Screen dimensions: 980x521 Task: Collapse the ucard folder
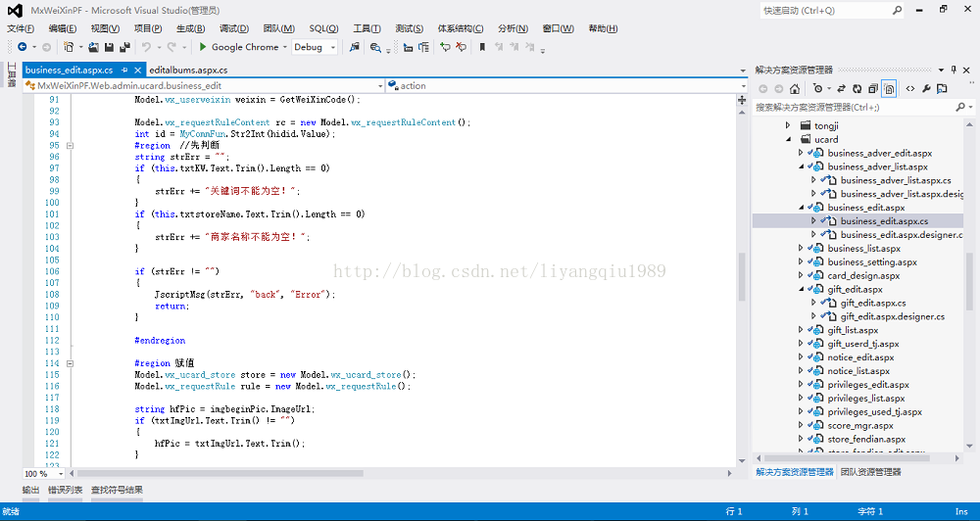[788, 139]
